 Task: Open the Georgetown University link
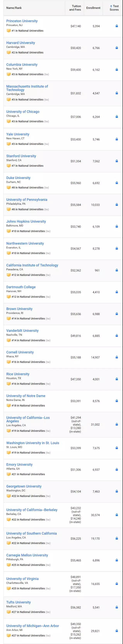click(24, 486)
